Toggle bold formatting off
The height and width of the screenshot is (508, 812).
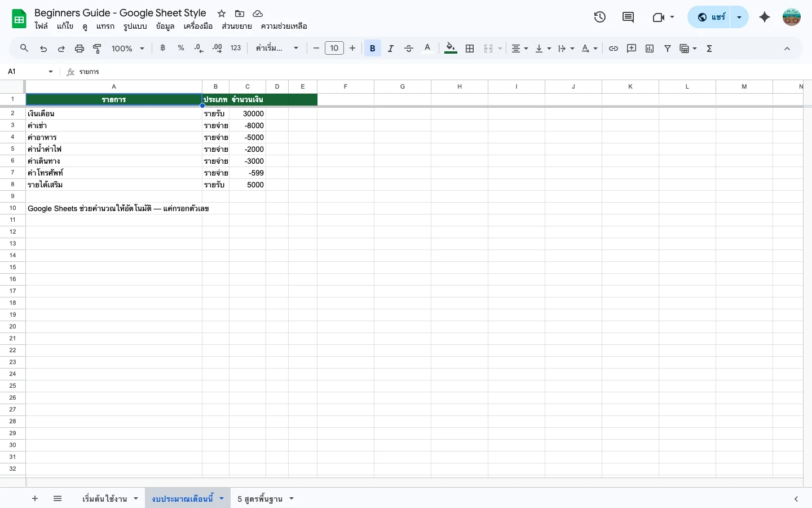[x=372, y=48]
